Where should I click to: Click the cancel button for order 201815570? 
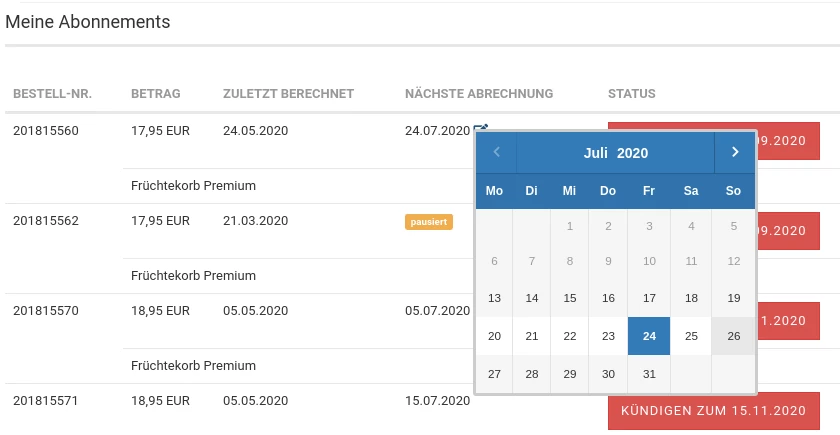coord(788,321)
